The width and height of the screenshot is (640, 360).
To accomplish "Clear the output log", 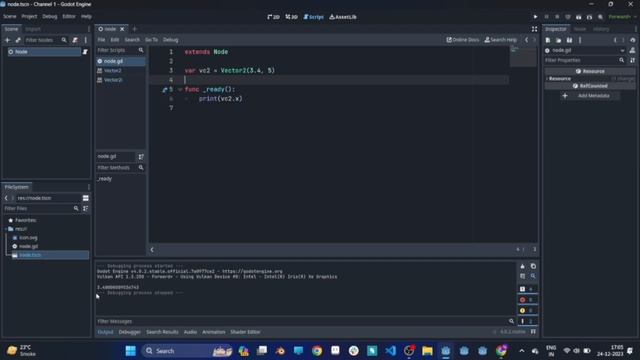I will pos(522,266).
